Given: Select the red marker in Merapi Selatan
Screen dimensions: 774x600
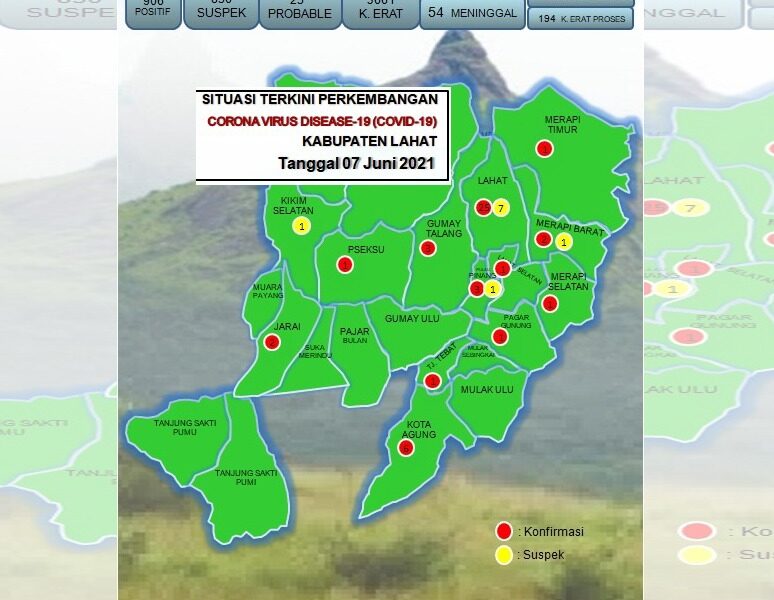Looking at the screenshot, I should (x=550, y=304).
